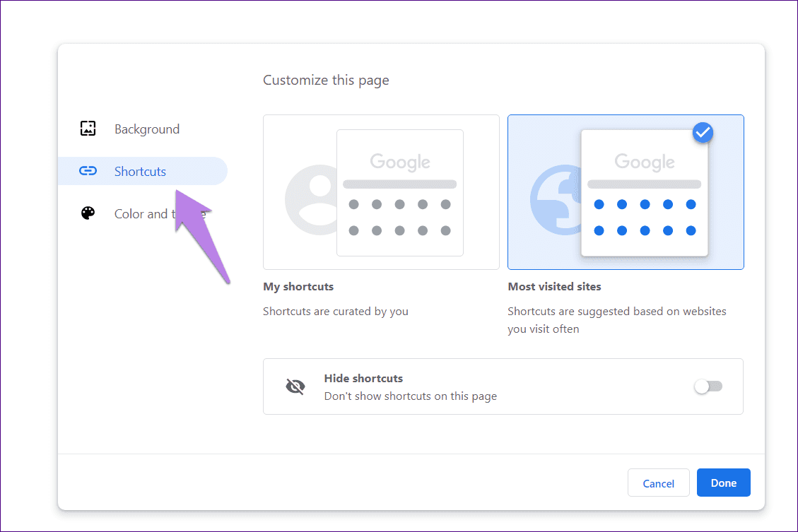This screenshot has width=798, height=532.
Task: Click the My shortcuts label
Action: (x=298, y=286)
